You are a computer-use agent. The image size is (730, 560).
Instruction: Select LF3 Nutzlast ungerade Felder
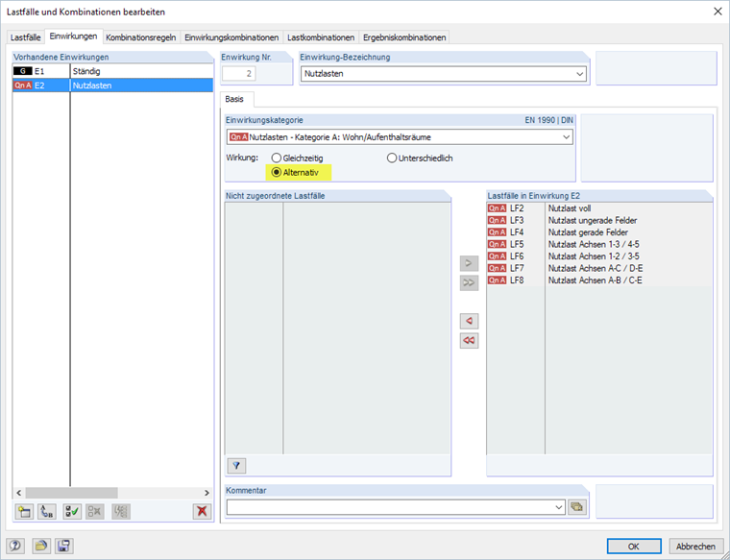[x=599, y=220]
